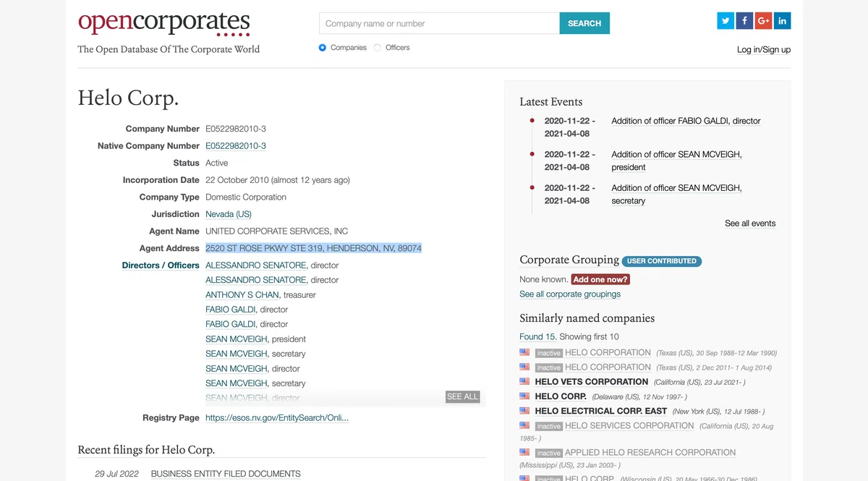The height and width of the screenshot is (481, 868).
Task: Click US flag beside HELO ELECTRICAL CORP. EAST
Action: click(x=524, y=410)
